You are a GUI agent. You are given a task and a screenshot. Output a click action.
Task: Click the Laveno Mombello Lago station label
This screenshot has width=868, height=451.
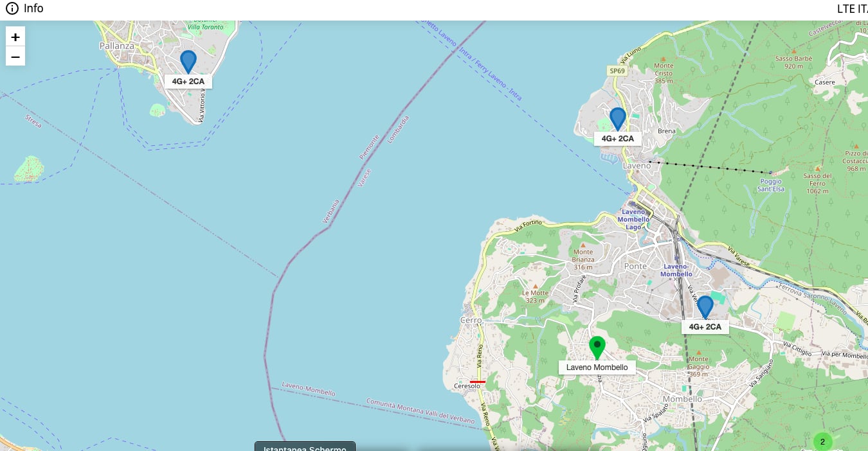[x=633, y=219]
